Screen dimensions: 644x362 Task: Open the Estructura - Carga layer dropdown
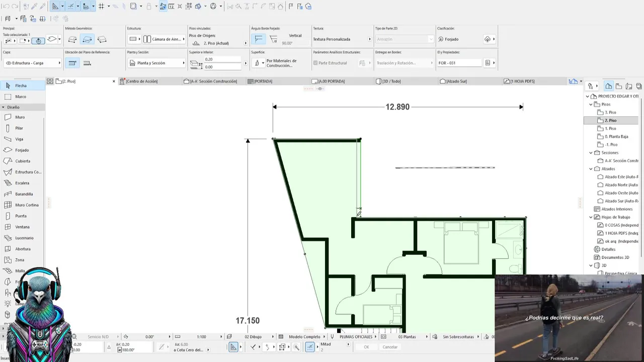32,63
